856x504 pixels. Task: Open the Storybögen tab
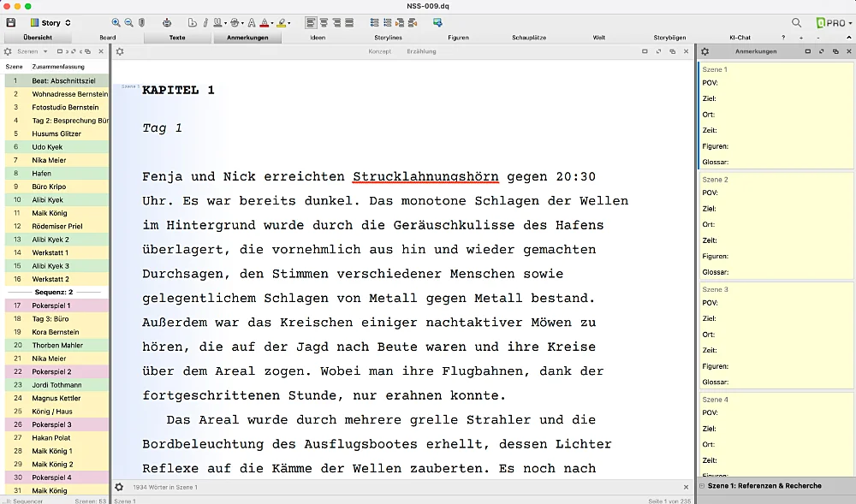(669, 38)
